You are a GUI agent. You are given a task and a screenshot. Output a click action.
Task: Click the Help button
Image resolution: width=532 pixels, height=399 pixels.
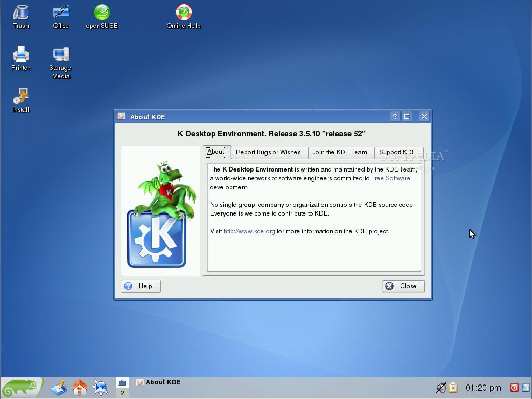pyautogui.click(x=141, y=286)
